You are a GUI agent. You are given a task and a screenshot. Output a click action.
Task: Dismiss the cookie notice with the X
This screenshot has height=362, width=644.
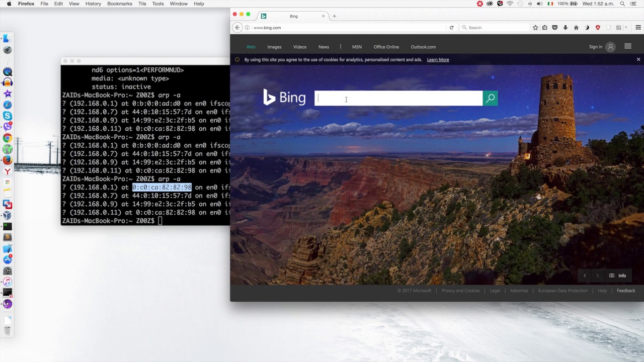click(x=638, y=59)
